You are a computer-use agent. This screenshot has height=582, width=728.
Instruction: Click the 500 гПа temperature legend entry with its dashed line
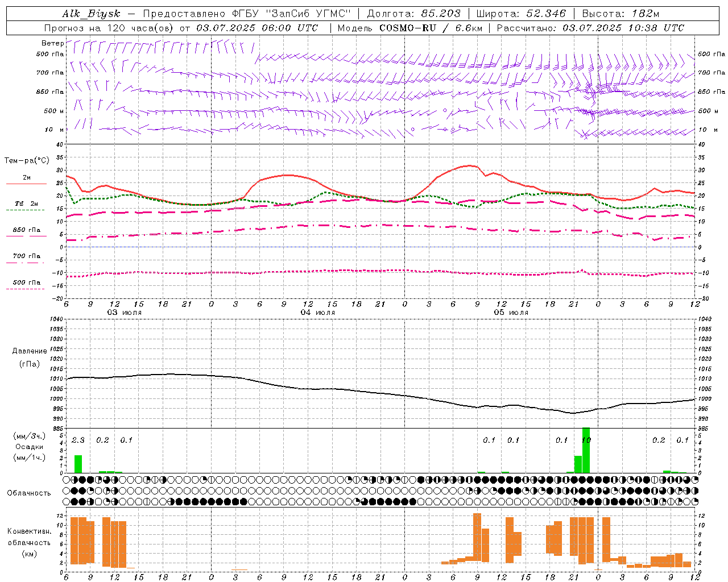point(26,285)
